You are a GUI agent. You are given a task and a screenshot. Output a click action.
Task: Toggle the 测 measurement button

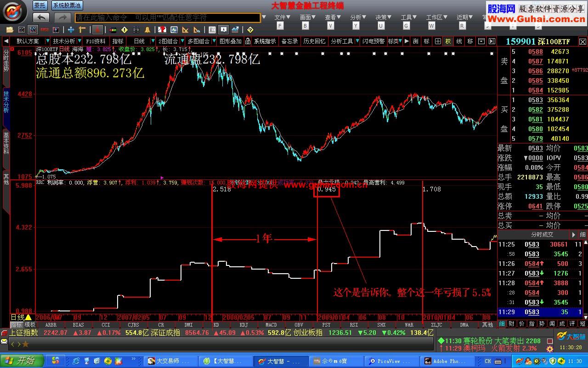(415, 41)
